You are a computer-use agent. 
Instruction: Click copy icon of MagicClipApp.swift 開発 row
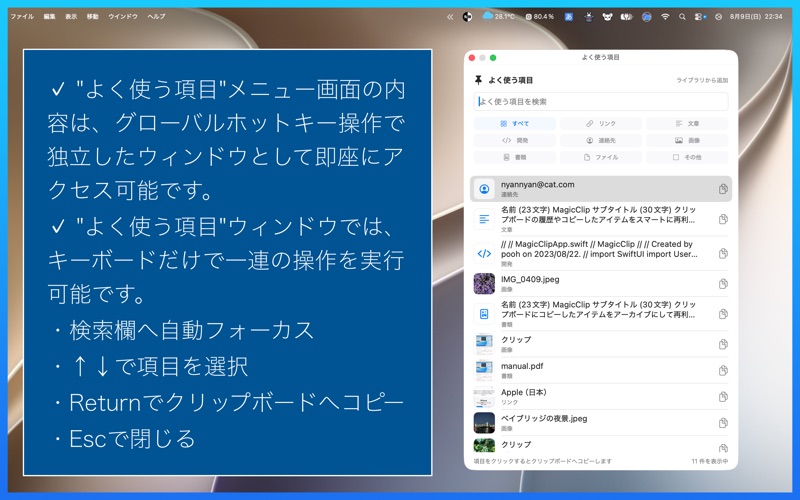pyautogui.click(x=723, y=254)
